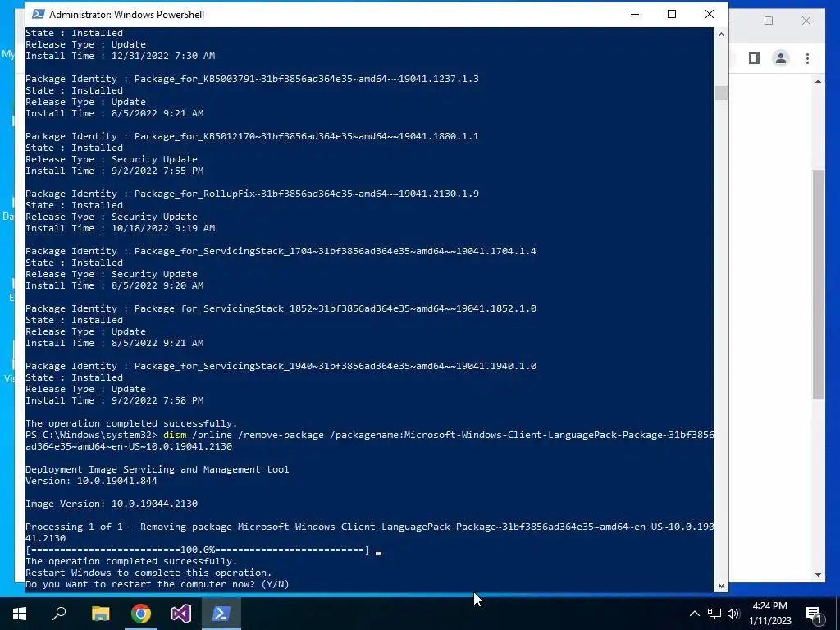Click the Package_for_KB5003791 identity line

click(x=252, y=79)
